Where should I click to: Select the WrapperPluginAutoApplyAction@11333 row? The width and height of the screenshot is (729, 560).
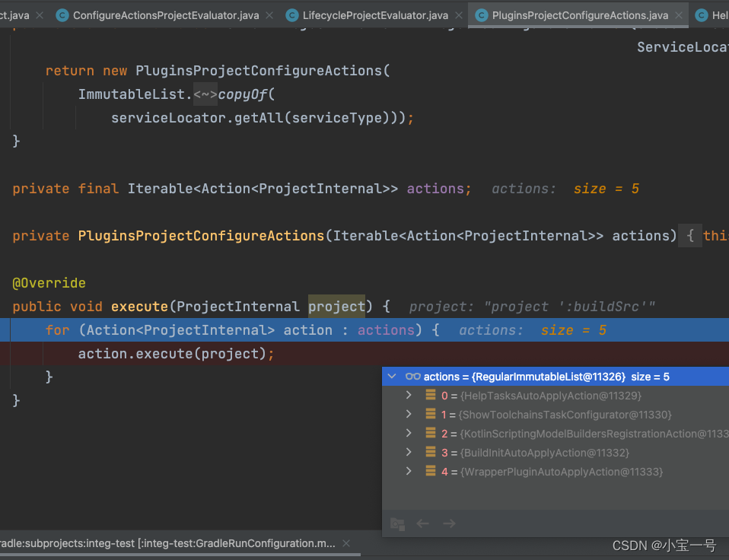[x=555, y=472]
